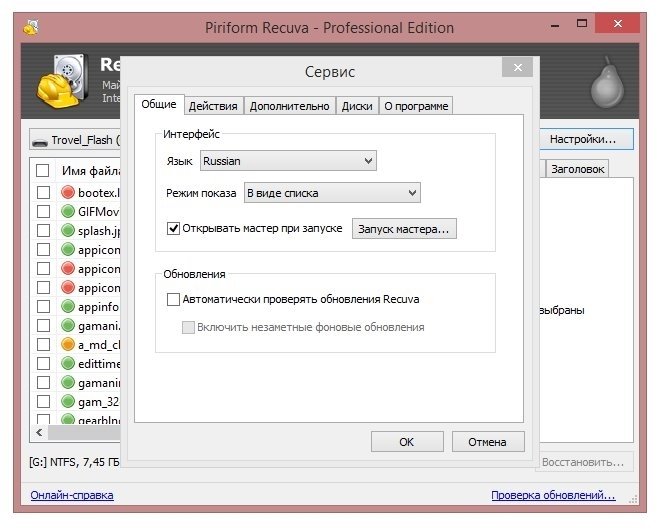Screen dimensions: 664x532
Task: Tick the checkbox next to splash file
Action: pos(42,230)
